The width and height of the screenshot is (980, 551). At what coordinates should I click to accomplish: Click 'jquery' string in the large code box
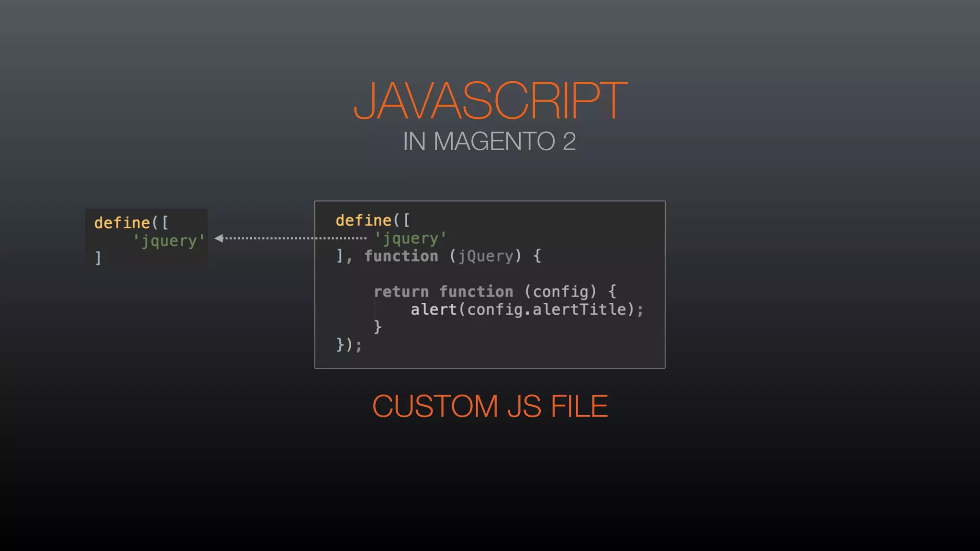point(410,238)
